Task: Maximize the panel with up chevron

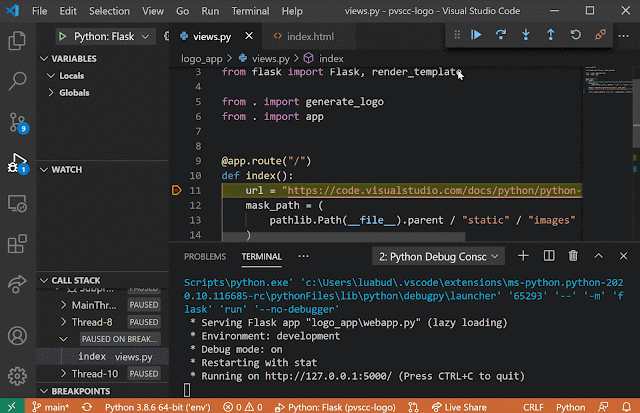Action: [598, 256]
